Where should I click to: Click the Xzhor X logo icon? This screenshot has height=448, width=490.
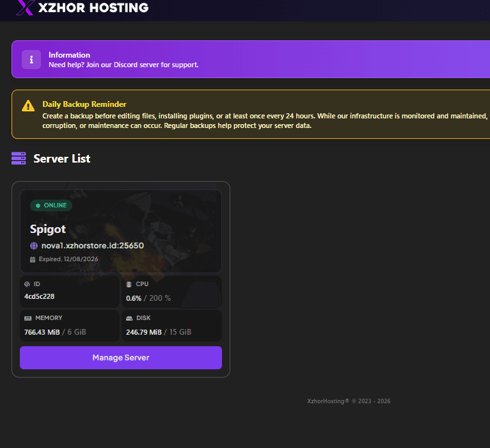pos(25,8)
